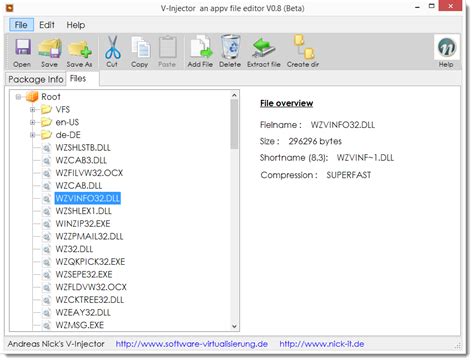Click the de-DE folder icon

46,135
